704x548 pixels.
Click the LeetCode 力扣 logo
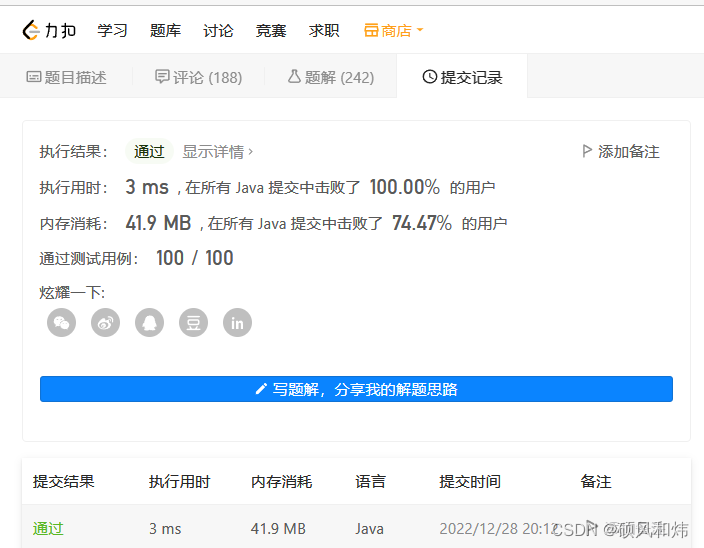(x=49, y=31)
